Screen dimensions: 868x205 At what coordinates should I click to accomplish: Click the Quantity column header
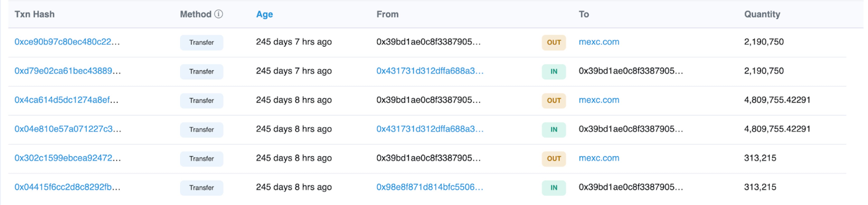pos(762,14)
